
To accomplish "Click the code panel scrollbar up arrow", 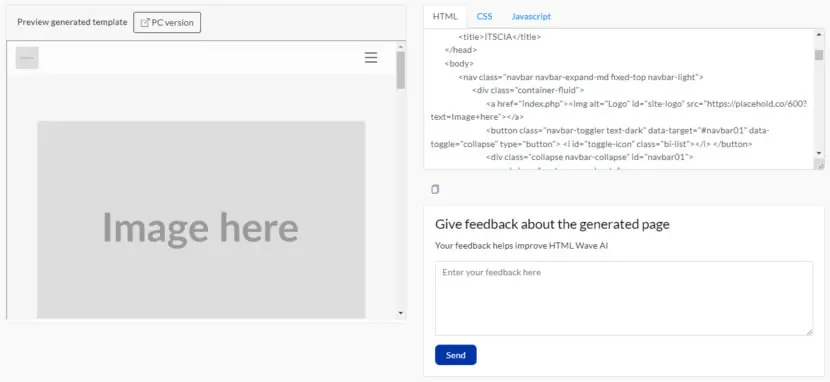I will click(819, 33).
